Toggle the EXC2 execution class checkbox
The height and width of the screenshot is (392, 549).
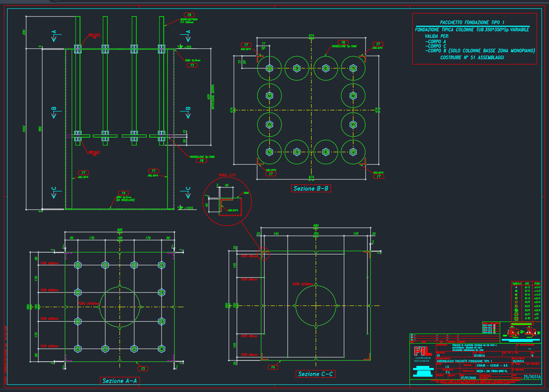(494, 327)
